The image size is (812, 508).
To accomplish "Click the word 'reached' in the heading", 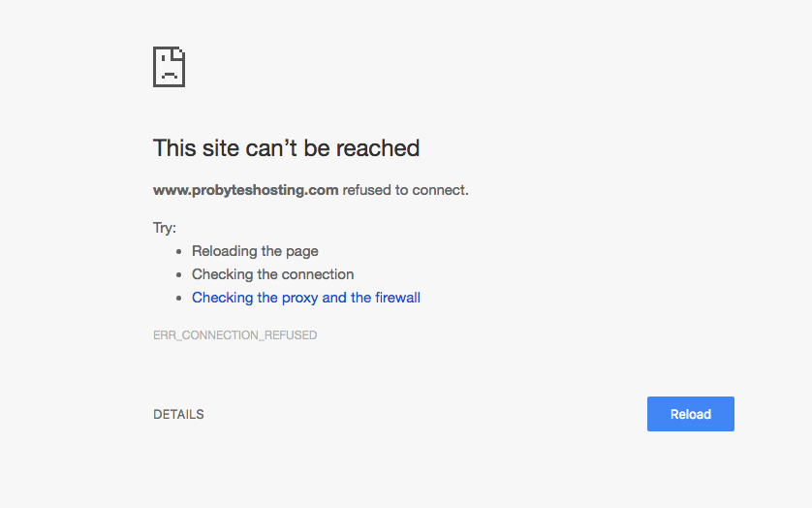I will 378,148.
